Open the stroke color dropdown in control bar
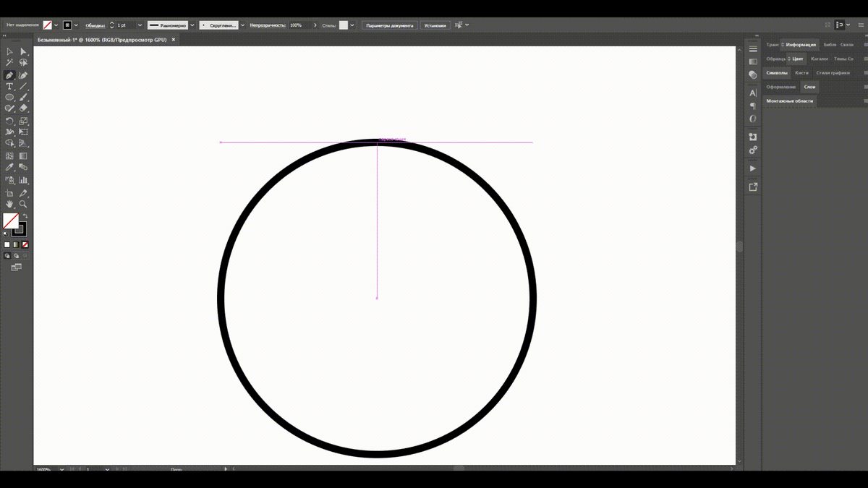 [76, 25]
